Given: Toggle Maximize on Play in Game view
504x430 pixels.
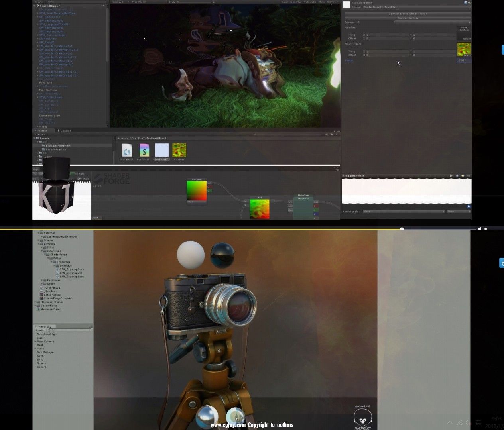Looking at the screenshot, I should [291, 2].
